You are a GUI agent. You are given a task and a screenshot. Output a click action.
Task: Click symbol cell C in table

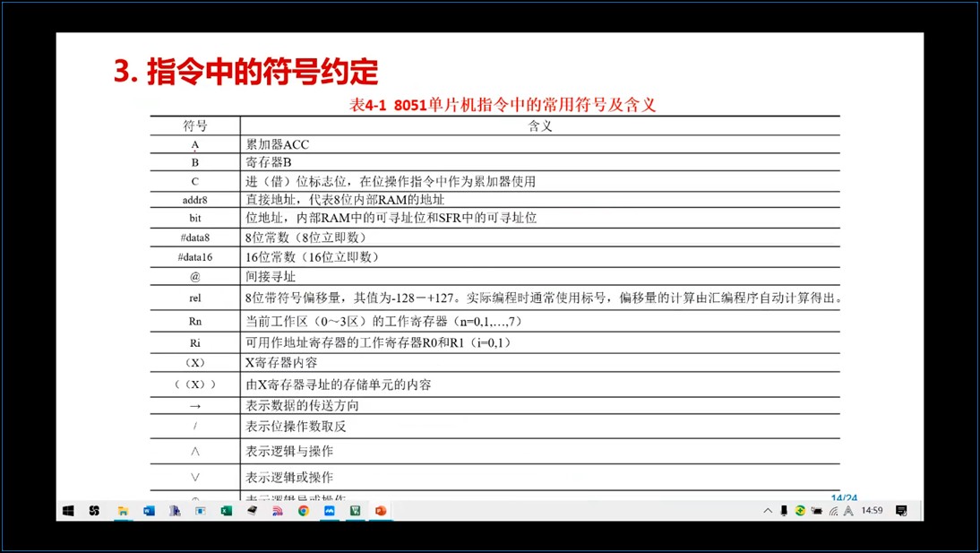[x=195, y=181]
